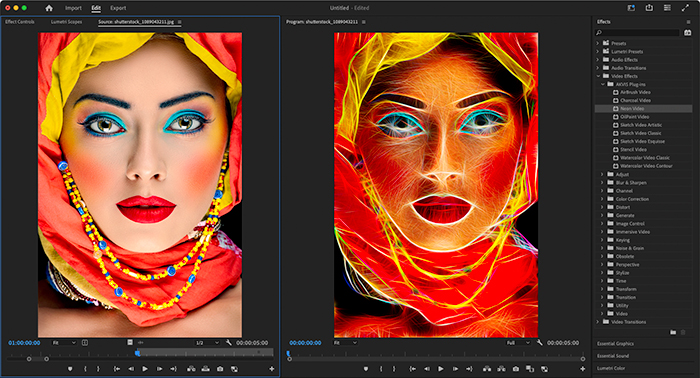
Task: Click Extract button in Program monitor
Action: coord(501,369)
